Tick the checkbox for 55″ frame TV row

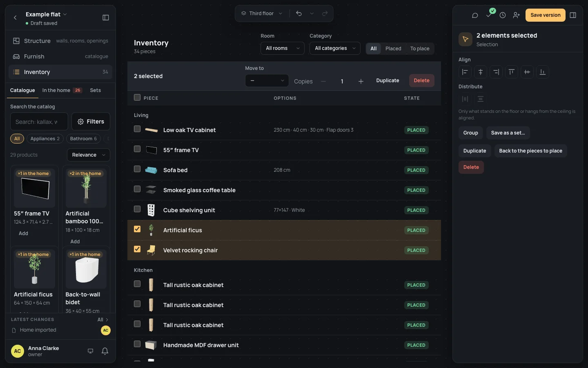click(x=137, y=149)
